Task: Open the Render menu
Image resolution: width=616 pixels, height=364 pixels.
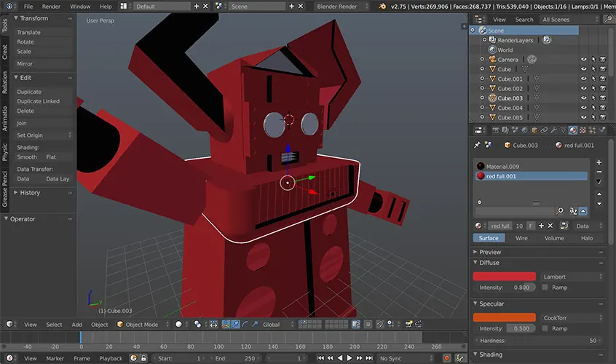Action: [x=51, y=7]
